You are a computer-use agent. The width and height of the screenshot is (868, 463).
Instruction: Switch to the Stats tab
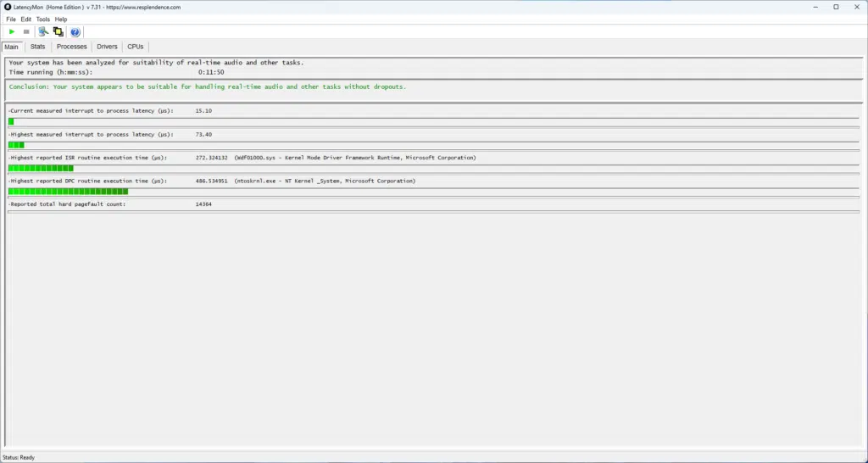click(38, 47)
